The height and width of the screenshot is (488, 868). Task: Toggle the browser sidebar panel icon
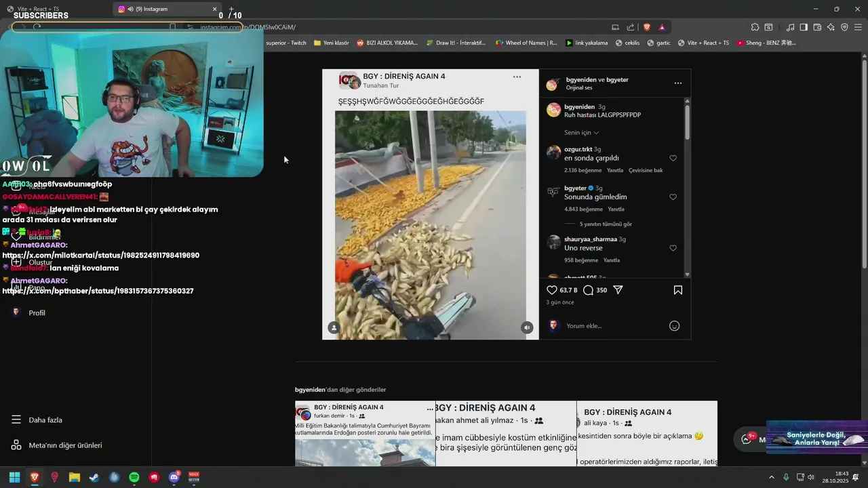804,27
